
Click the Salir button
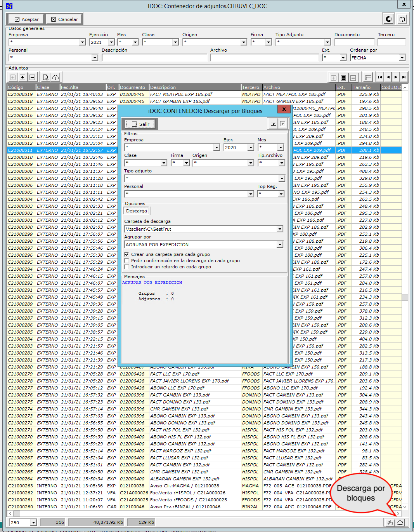(x=140, y=124)
